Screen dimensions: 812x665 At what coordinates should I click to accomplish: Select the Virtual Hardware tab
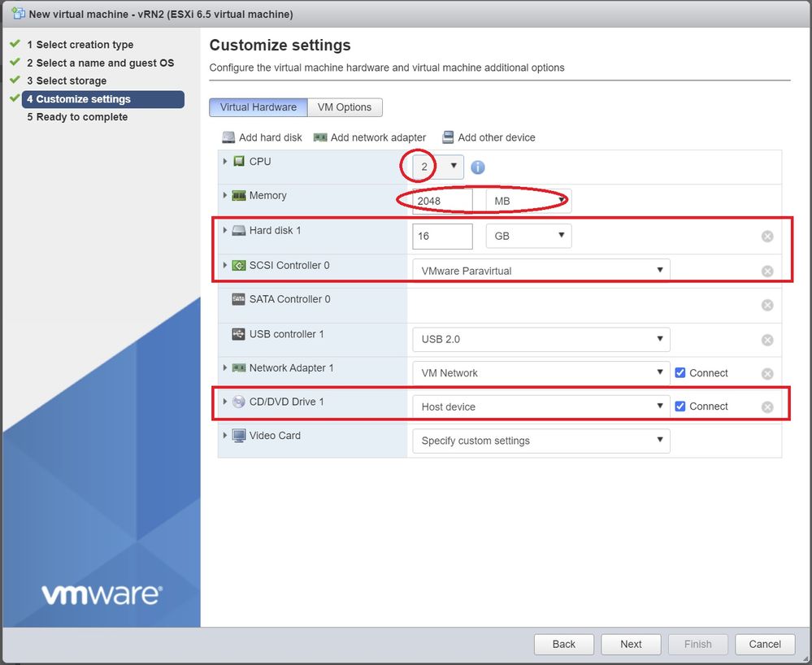pos(258,107)
